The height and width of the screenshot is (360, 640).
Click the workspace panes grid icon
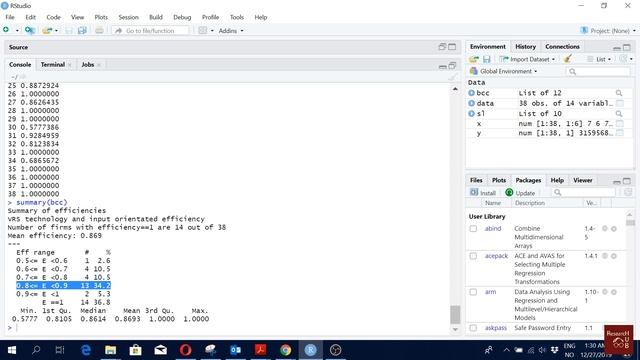pyautogui.click(x=203, y=30)
